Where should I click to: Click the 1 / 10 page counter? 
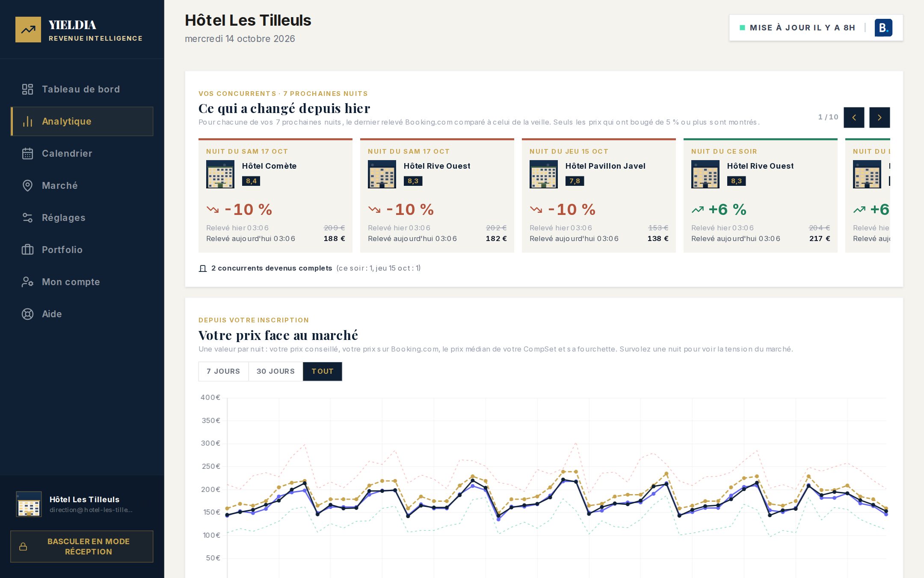click(828, 117)
